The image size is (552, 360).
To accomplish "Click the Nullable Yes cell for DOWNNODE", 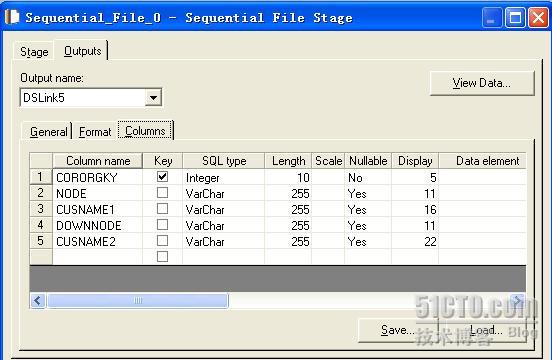I will pyautogui.click(x=368, y=225).
